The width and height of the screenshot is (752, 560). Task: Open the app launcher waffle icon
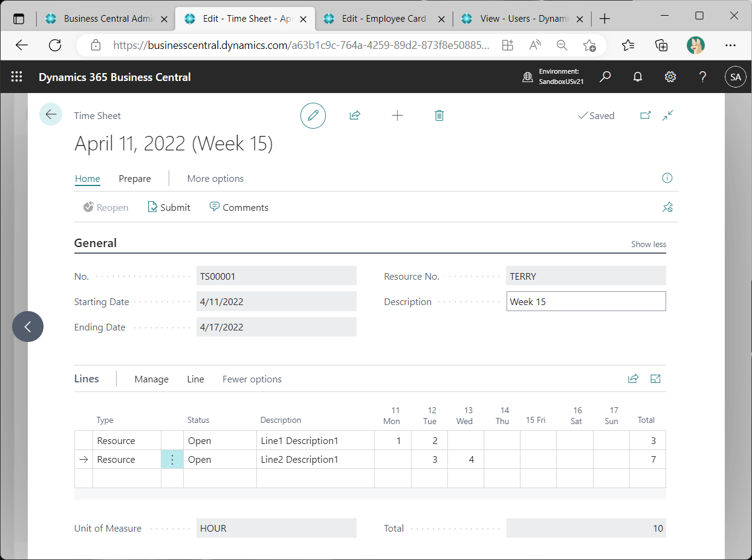point(17,77)
